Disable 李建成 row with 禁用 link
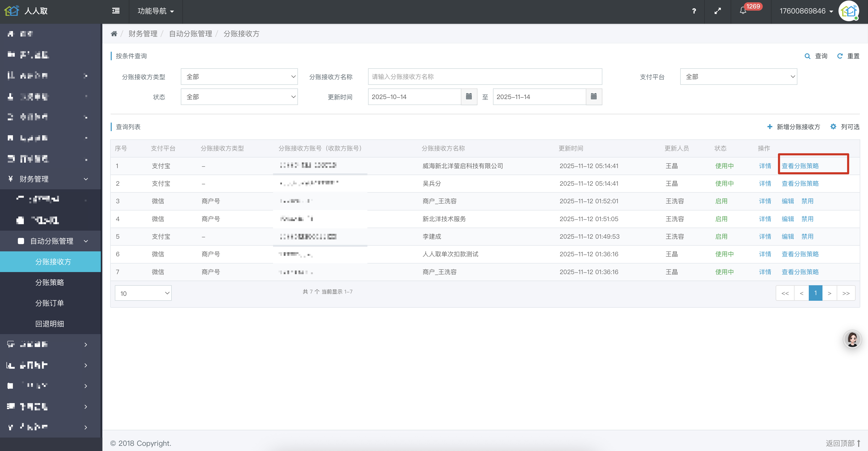 tap(807, 236)
